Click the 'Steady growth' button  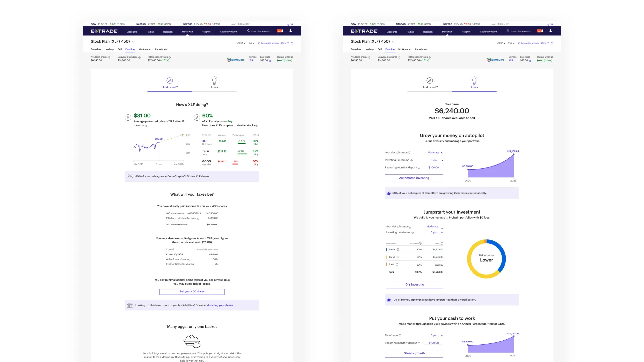(414, 353)
